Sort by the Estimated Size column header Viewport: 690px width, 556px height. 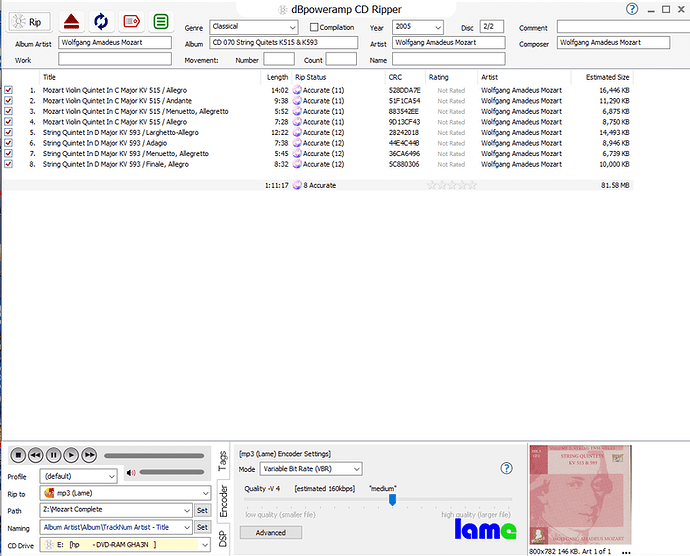(x=602, y=77)
